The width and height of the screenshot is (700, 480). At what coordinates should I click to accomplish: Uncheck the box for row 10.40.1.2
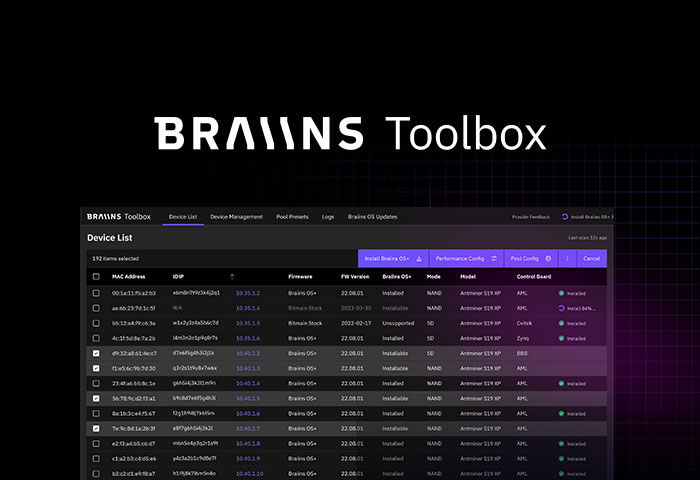pyautogui.click(x=96, y=353)
